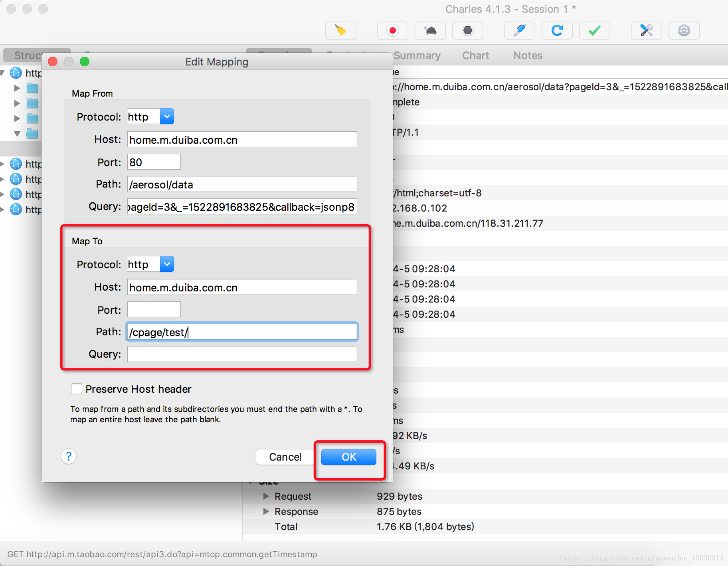The width and height of the screenshot is (728, 566).
Task: Select the Total size row
Action: [485, 526]
